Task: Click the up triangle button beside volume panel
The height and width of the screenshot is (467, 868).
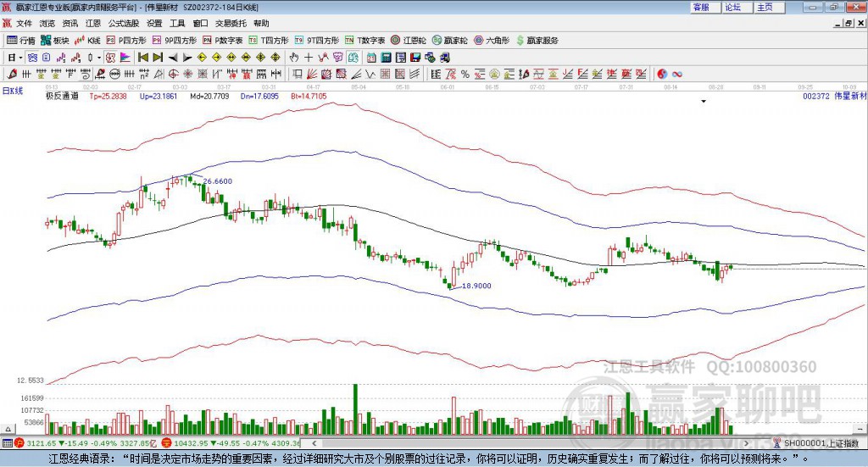Action: pos(8,429)
